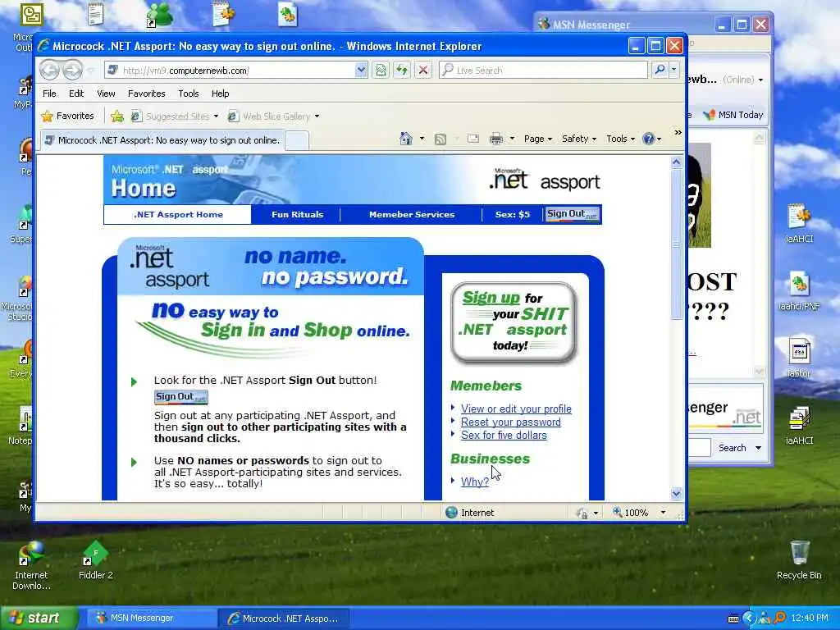This screenshot has height=630, width=840.
Task: Click the Fun Rituals navigation tab
Action: (x=297, y=214)
